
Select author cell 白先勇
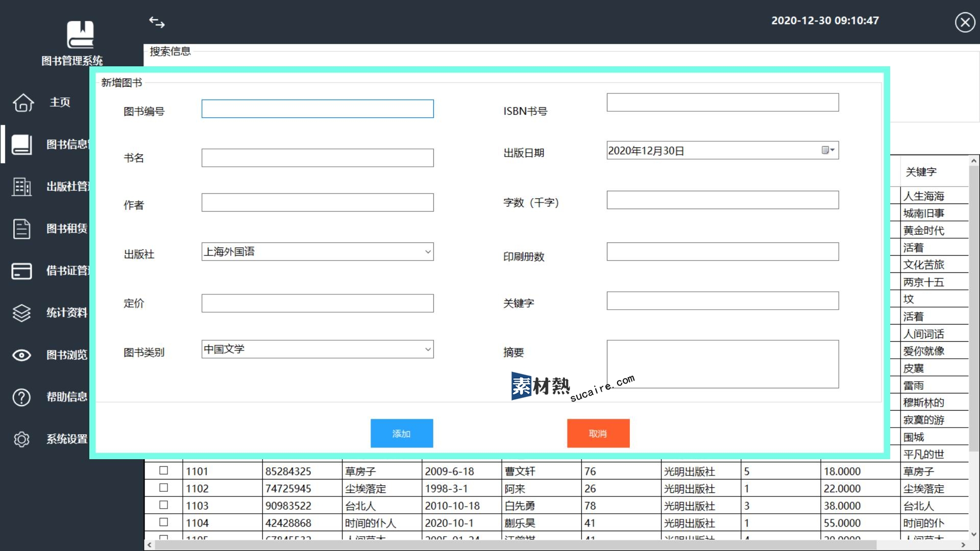(541, 506)
